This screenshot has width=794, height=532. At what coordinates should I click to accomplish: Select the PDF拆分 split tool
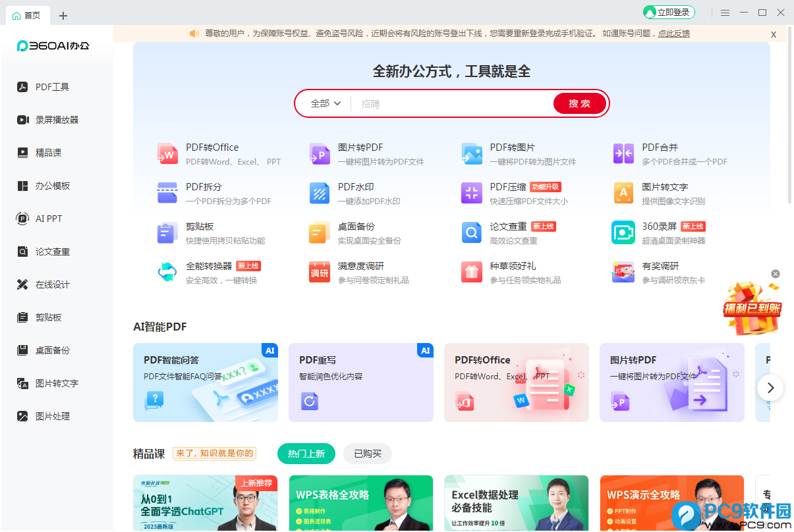coord(167,193)
